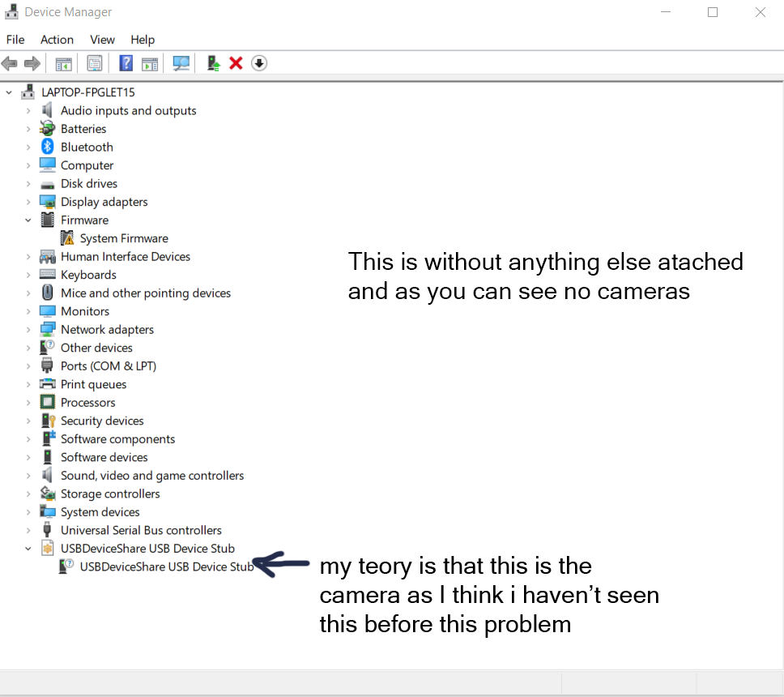Collapse the USBDeviceShare USB Device Stub category
The image size is (784, 697).
tap(28, 549)
